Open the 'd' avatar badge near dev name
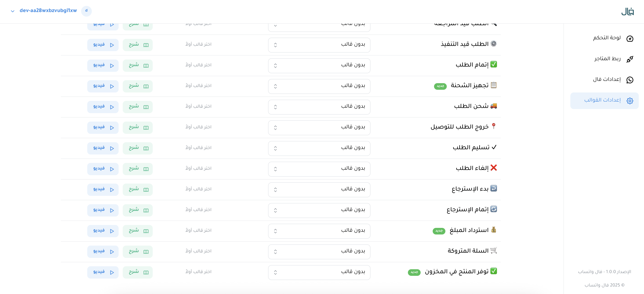The height and width of the screenshot is (294, 644). tap(87, 11)
